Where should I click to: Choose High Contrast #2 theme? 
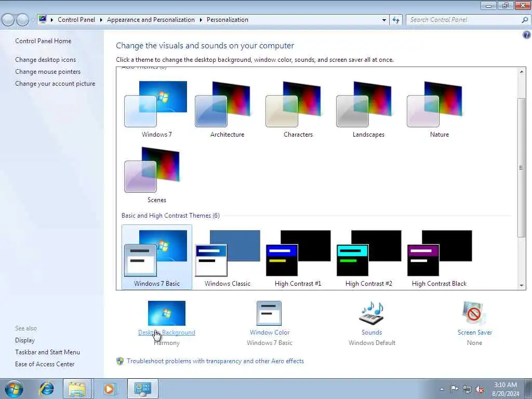point(368,257)
